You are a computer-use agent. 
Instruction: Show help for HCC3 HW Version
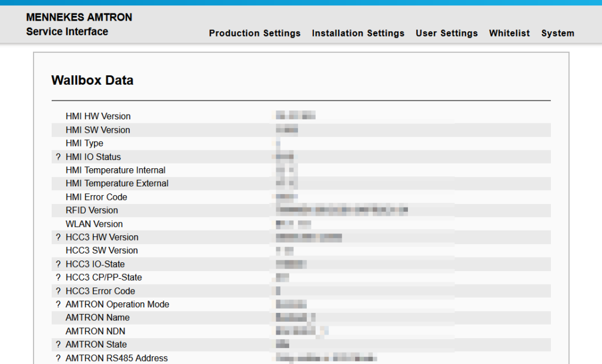pyautogui.click(x=58, y=238)
